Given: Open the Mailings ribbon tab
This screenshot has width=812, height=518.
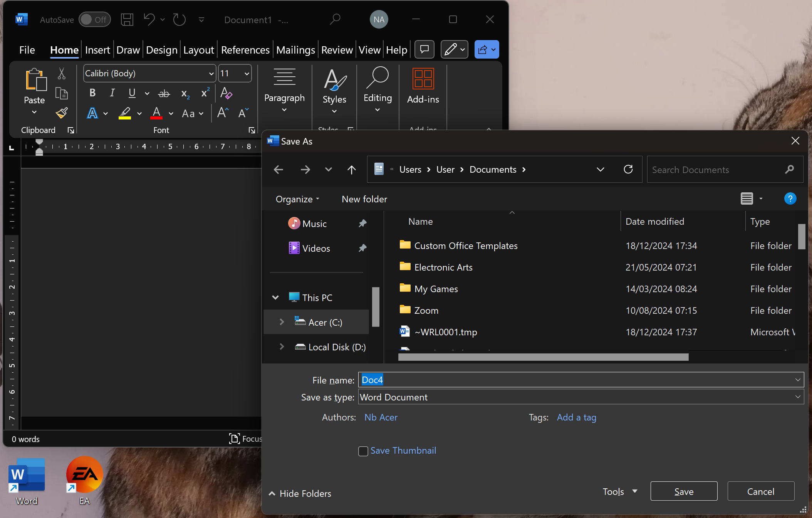Looking at the screenshot, I should pyautogui.click(x=295, y=49).
